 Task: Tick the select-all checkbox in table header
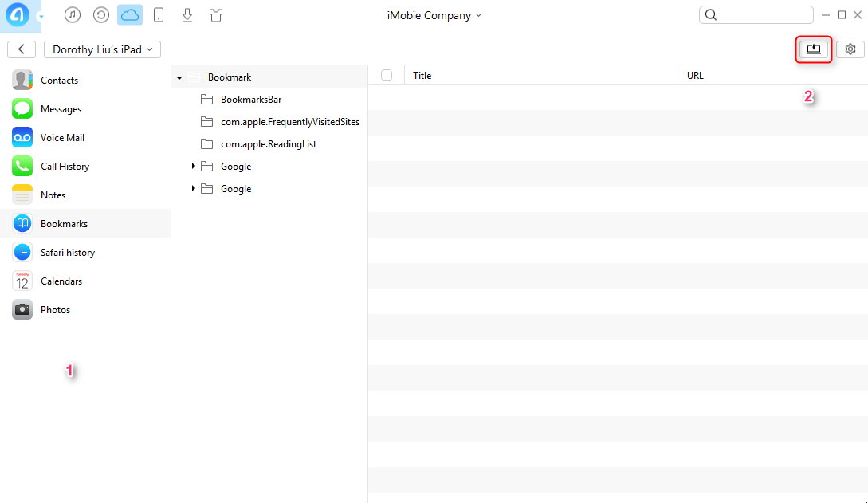(x=387, y=75)
